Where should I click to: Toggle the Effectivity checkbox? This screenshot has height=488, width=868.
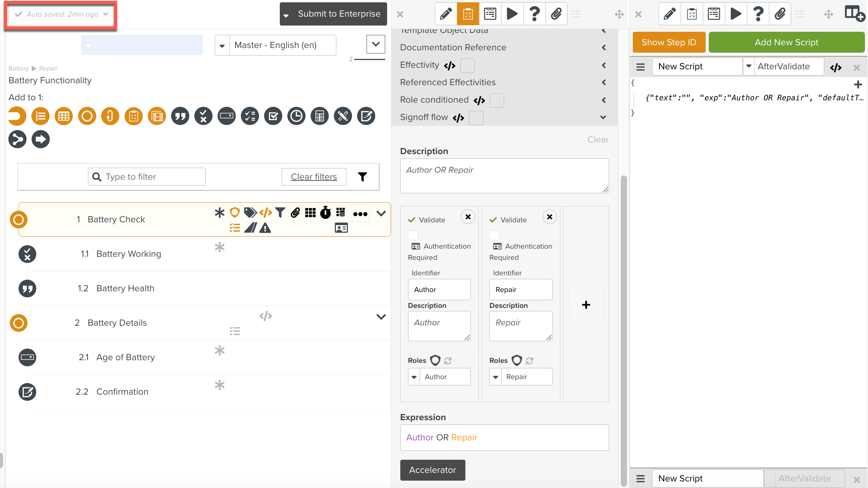click(467, 65)
